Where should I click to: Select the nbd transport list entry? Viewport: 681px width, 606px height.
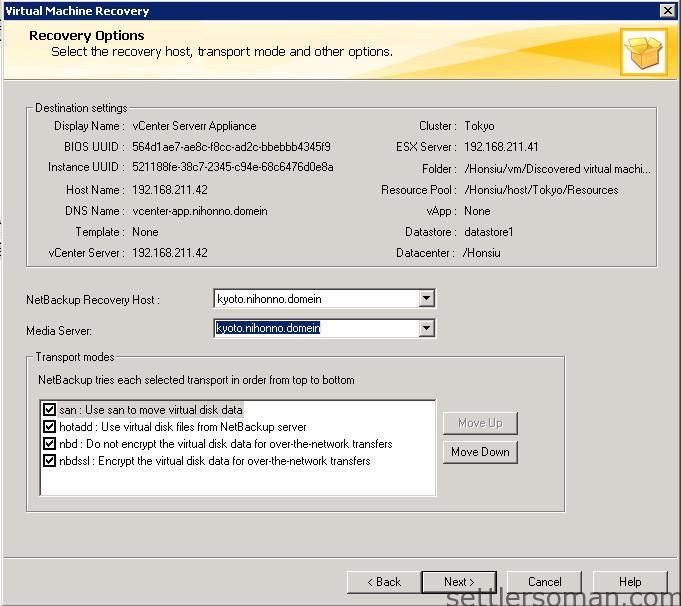click(x=225, y=444)
